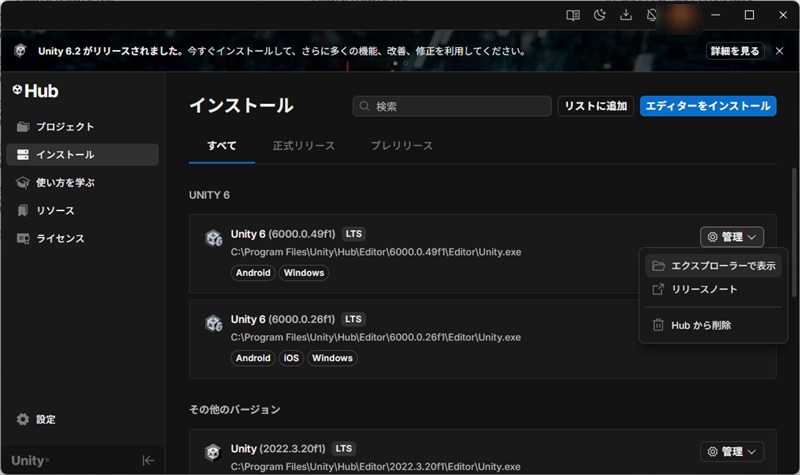Maximize the Unity Hub window
The width and height of the screenshot is (800, 475).
tap(749, 15)
